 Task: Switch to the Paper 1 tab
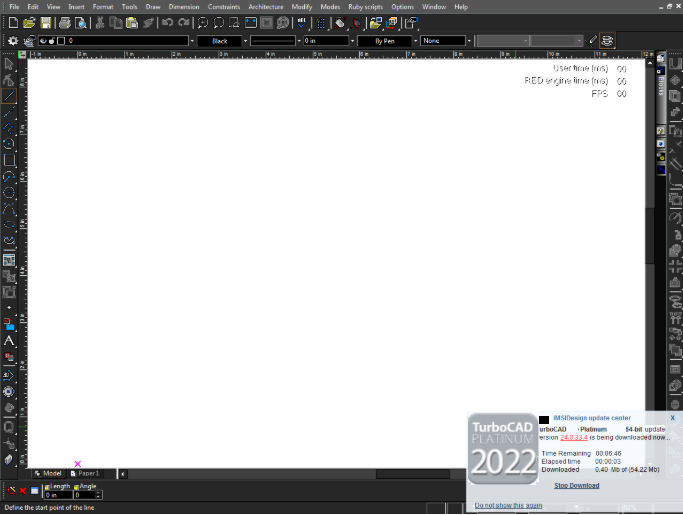(x=85, y=473)
